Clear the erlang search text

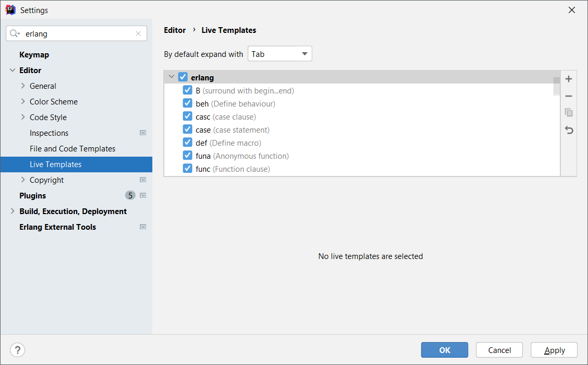(138, 33)
